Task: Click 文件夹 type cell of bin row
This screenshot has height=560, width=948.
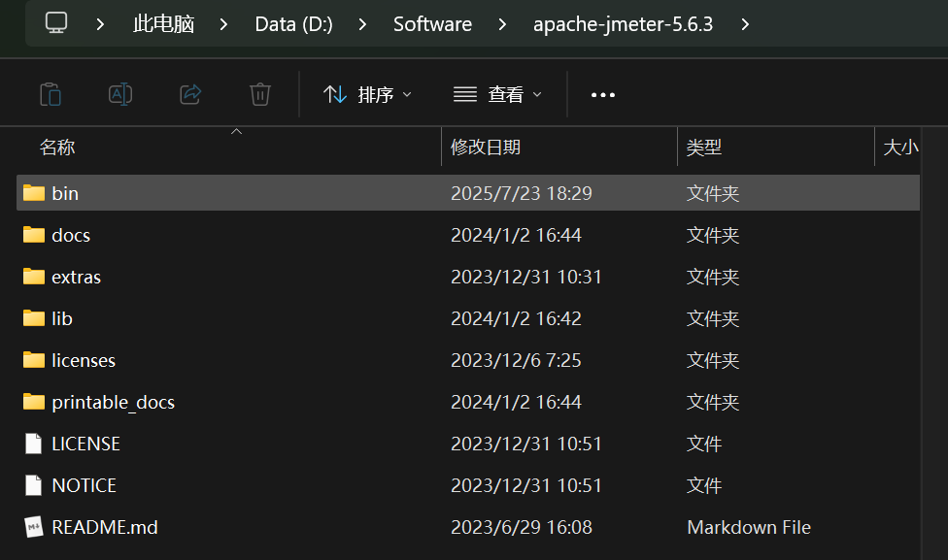Action: (713, 193)
